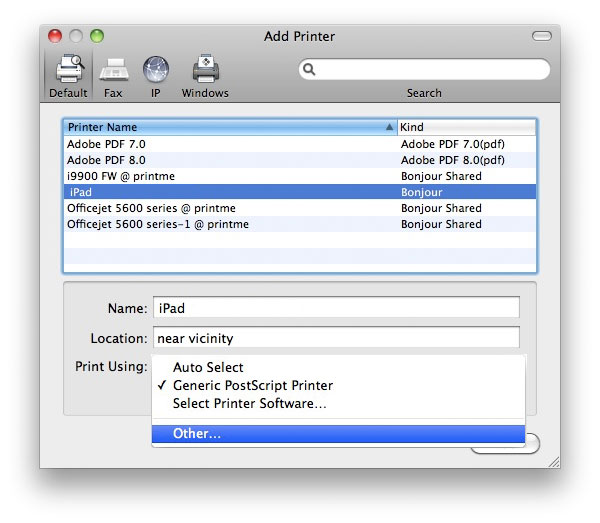Click the window resize grip in the corner
The width and height of the screenshot is (600, 523).
pyautogui.click(x=553, y=462)
